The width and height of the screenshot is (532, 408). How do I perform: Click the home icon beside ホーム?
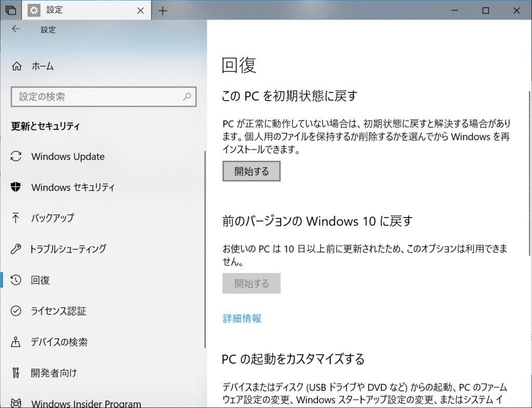click(x=17, y=66)
